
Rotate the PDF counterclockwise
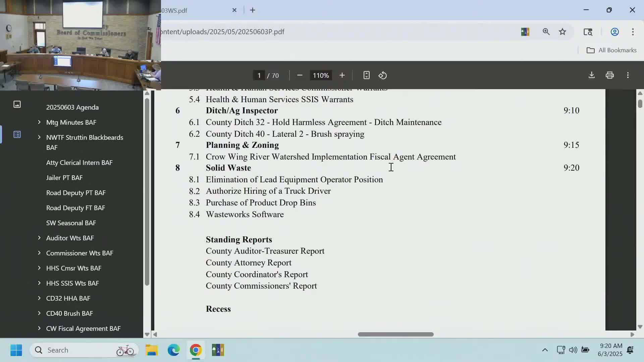pyautogui.click(x=383, y=75)
